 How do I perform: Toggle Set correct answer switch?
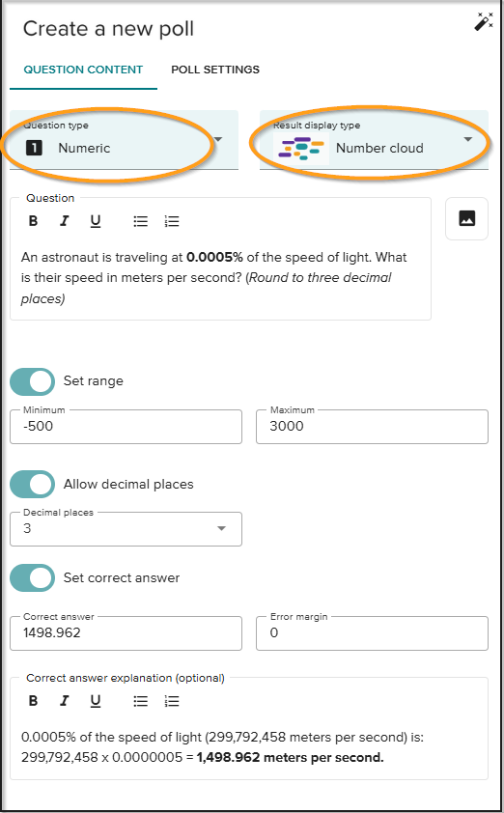[x=32, y=578]
